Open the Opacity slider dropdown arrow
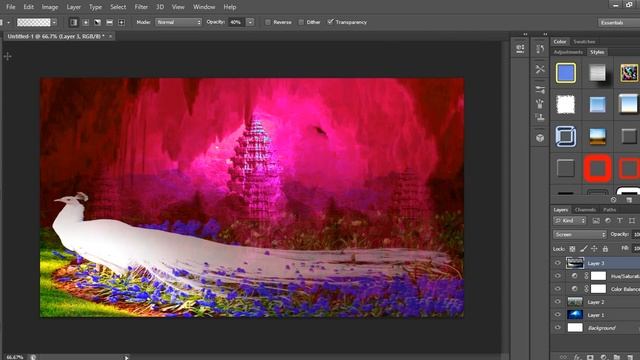Screen dimensions: 640x360 250,22
